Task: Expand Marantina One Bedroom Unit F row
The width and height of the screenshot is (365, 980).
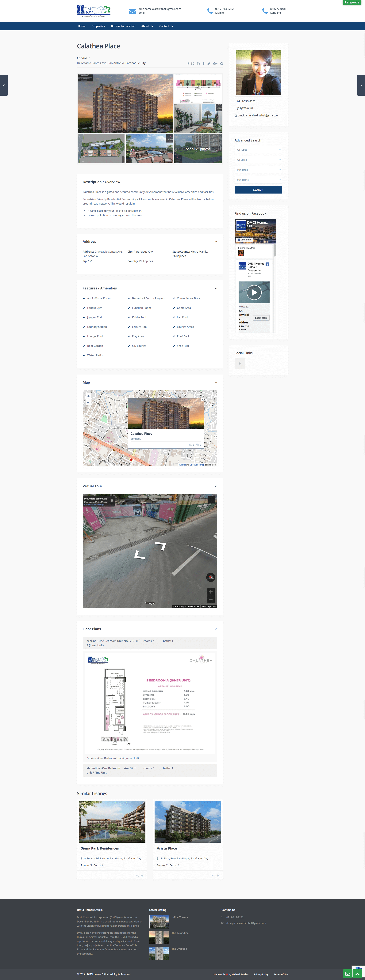Action: click(x=150, y=770)
